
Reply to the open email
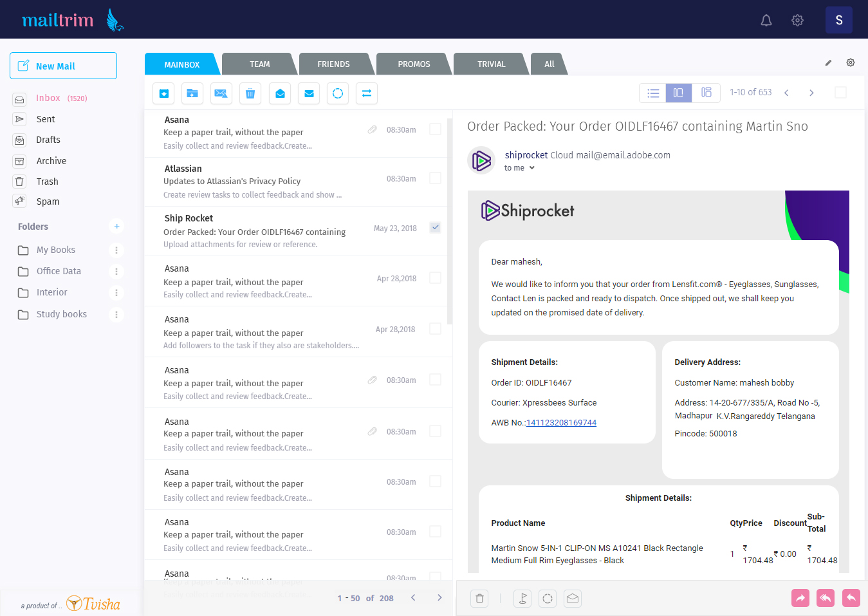tap(851, 598)
